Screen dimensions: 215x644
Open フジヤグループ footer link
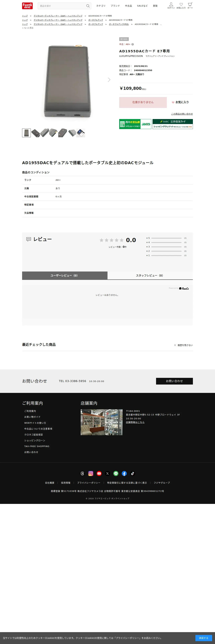point(162,482)
